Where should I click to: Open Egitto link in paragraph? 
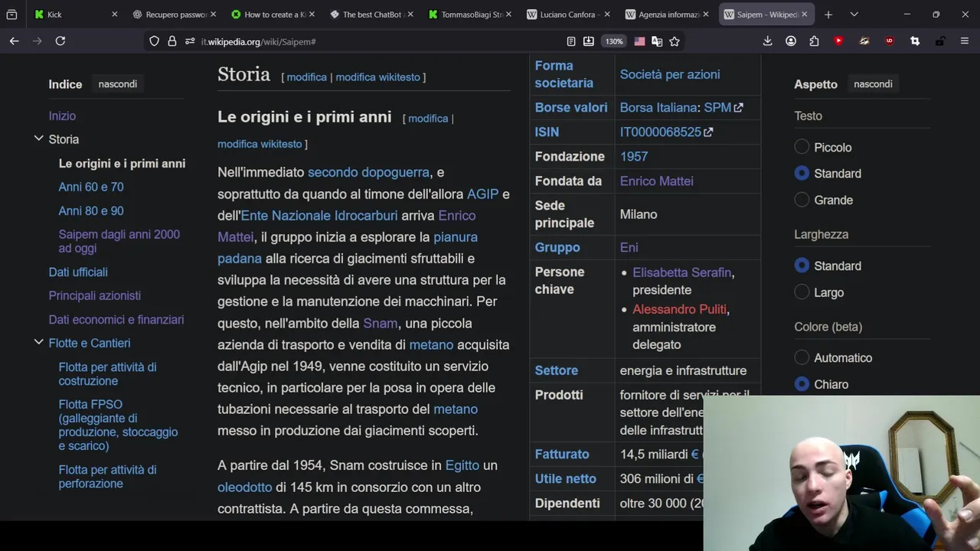tap(462, 465)
